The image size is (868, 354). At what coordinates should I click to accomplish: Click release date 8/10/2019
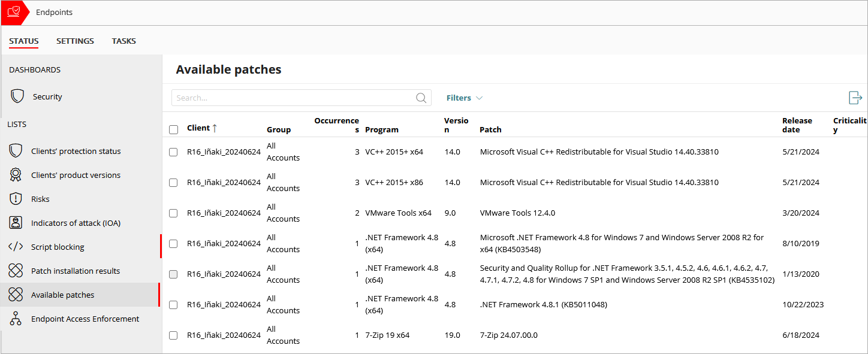click(801, 243)
